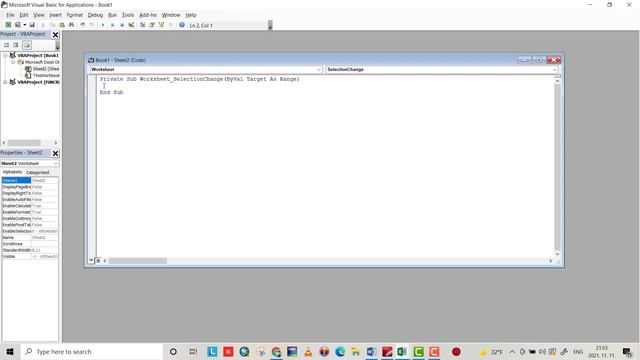Open the Help menu
Viewport: 640px width, 360px height.
pyautogui.click(x=191, y=15)
